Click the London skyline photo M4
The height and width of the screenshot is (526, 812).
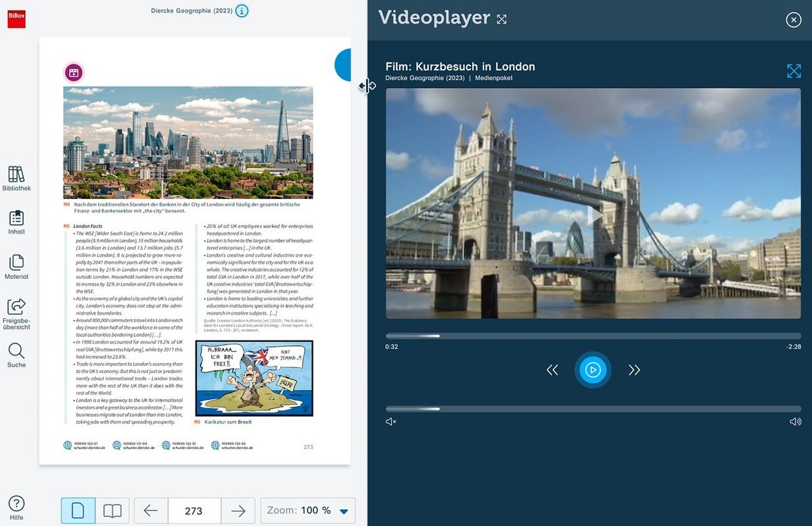188,142
